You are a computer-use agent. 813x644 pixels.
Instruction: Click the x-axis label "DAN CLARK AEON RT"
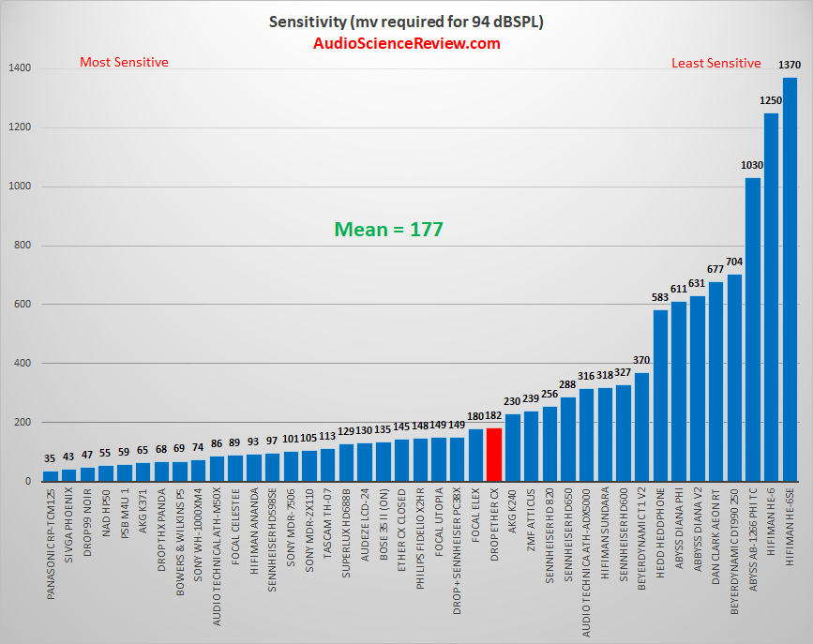[716, 536]
